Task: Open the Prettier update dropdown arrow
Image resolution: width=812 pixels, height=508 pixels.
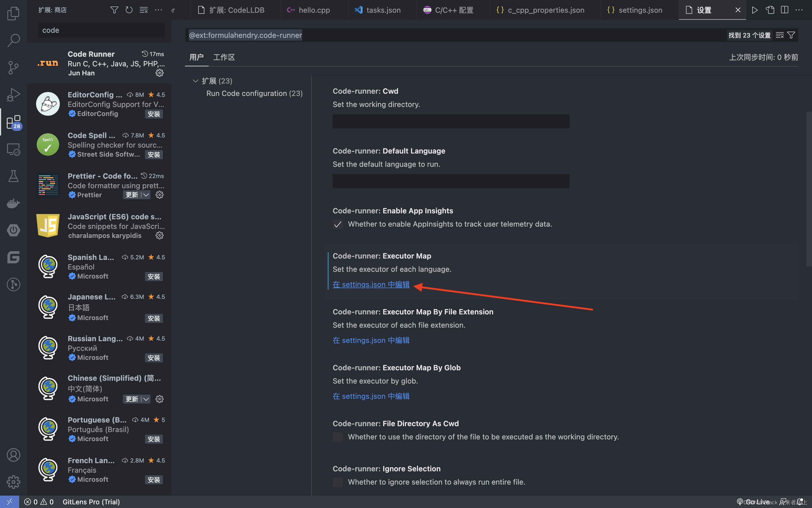Action: (146, 195)
